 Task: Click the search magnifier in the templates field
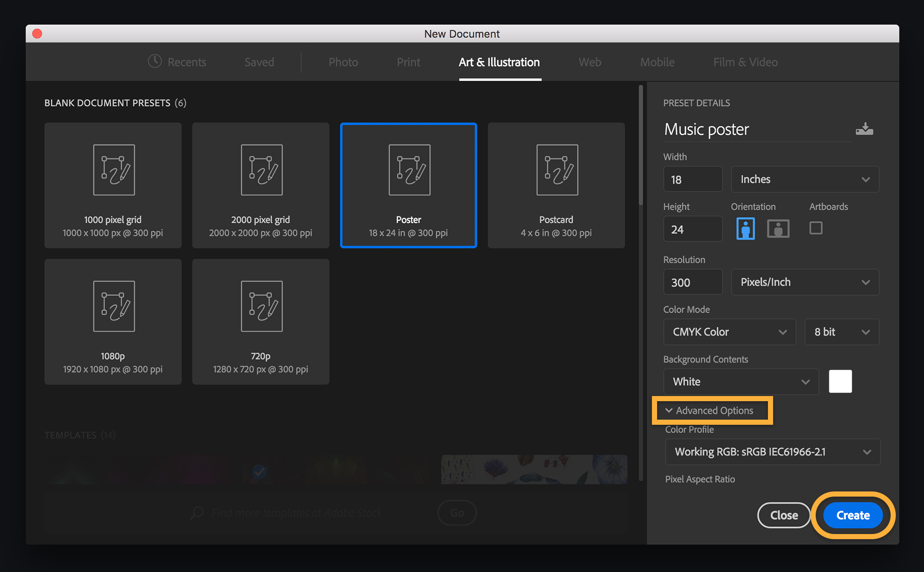197,512
